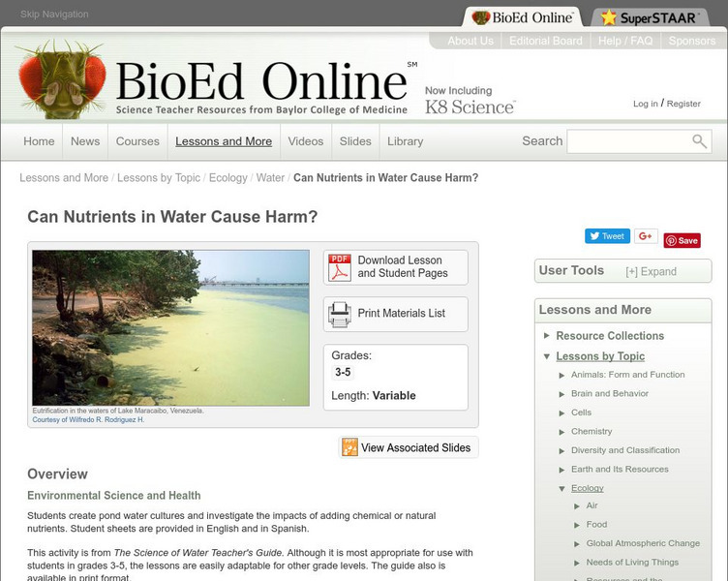The image size is (728, 581).
Task: Click the BioEd Online fly logo
Action: (x=62, y=79)
